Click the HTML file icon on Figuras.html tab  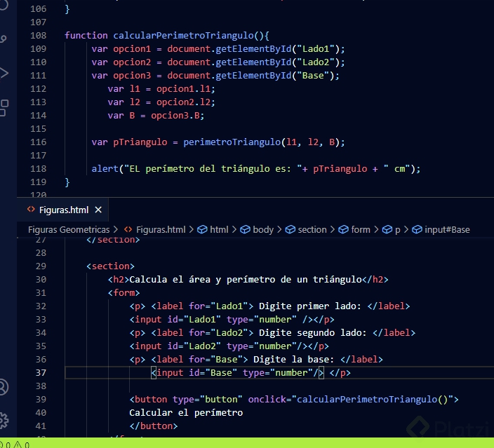tap(31, 210)
